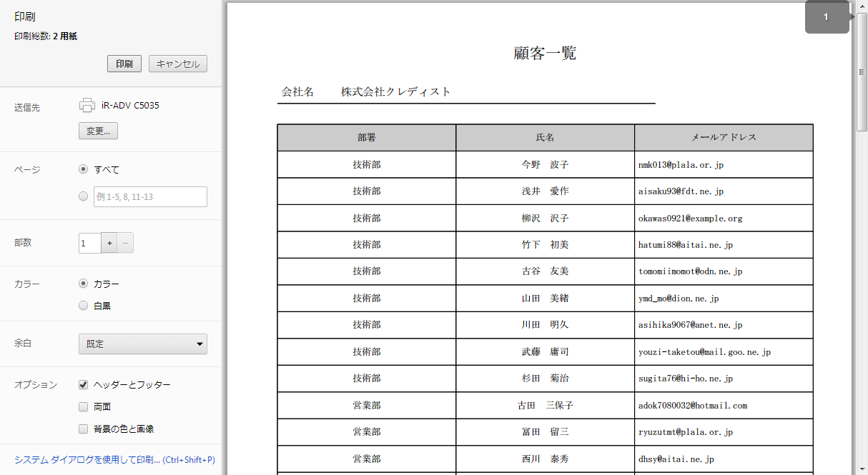Click the name 柳沢 沢子
Viewport: 868px width, 475px height.
click(546, 218)
